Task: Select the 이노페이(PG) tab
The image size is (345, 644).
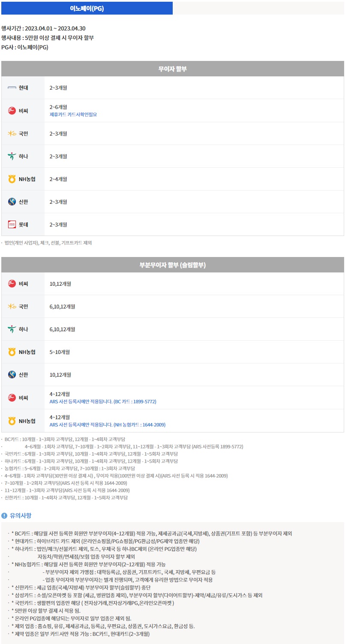Action: [x=87, y=8]
